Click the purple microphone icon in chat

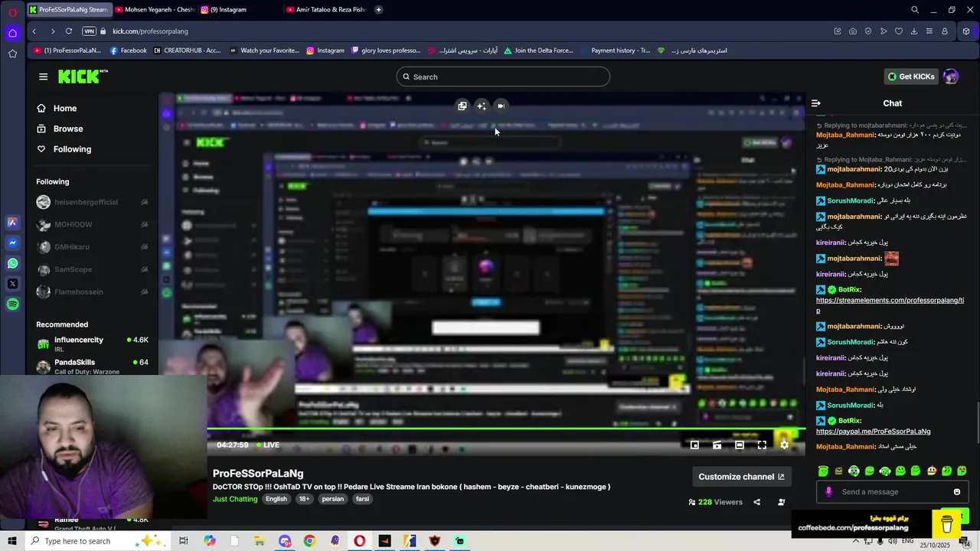(x=828, y=492)
